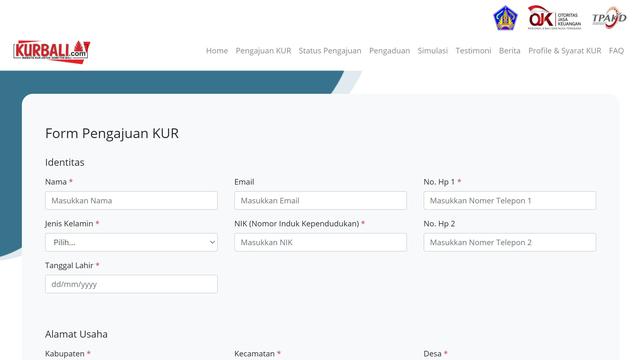Focus the Masukkan Nomer Telepon 2 field

[509, 242]
